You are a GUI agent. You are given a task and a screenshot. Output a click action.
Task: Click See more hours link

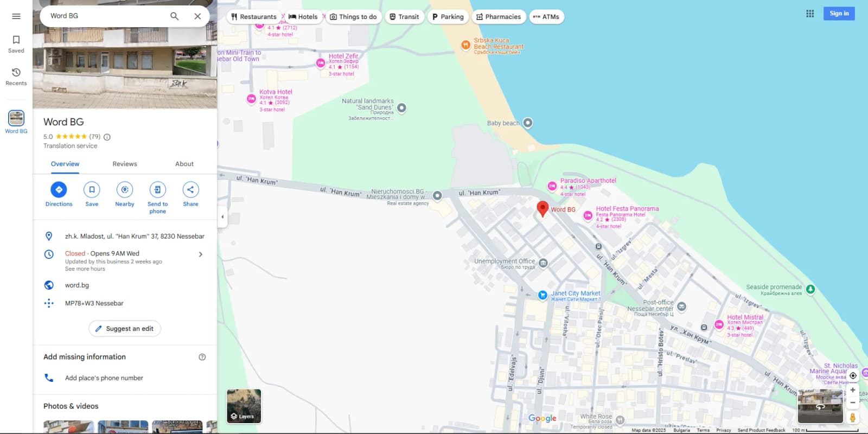pos(85,269)
